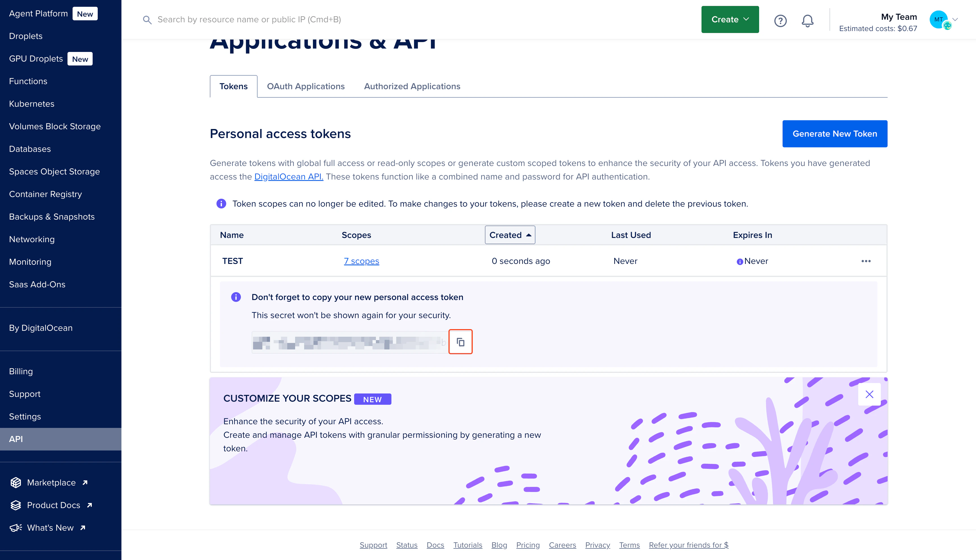Click the Docs footer link
Viewport: 976px width, 560px height.
point(435,545)
